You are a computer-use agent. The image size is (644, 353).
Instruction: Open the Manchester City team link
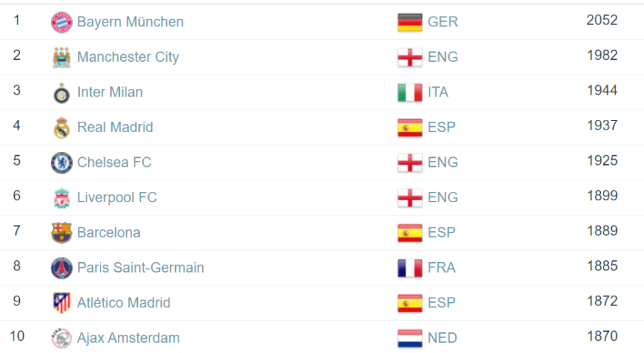(x=128, y=57)
